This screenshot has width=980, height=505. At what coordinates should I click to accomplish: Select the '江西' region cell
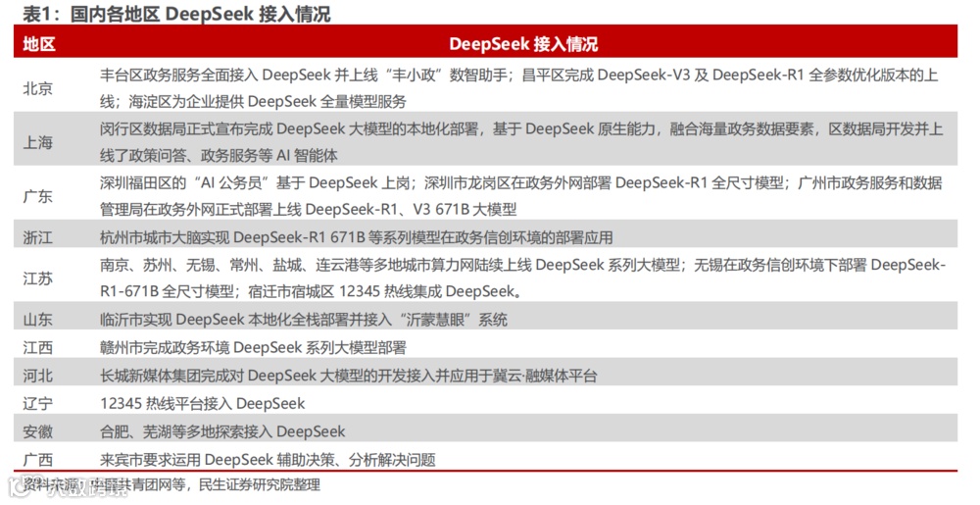coord(38,347)
